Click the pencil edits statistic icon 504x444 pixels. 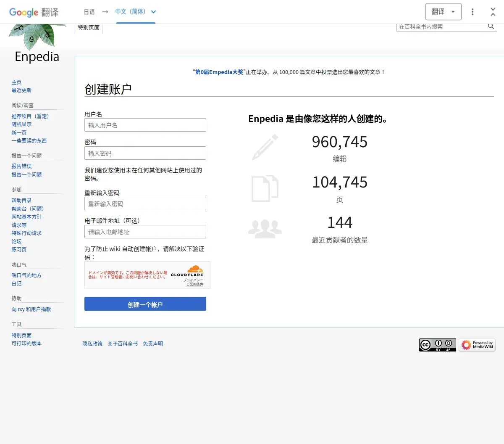click(265, 147)
